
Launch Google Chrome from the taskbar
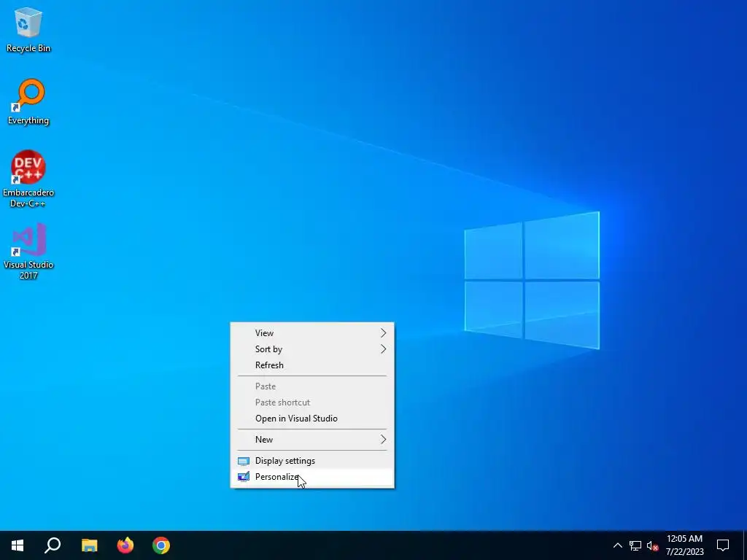click(x=161, y=545)
